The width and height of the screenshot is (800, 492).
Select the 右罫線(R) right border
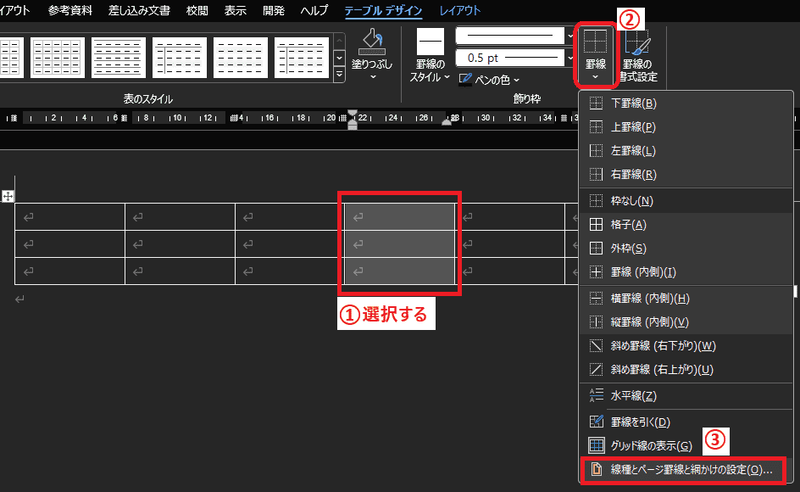pos(686,175)
